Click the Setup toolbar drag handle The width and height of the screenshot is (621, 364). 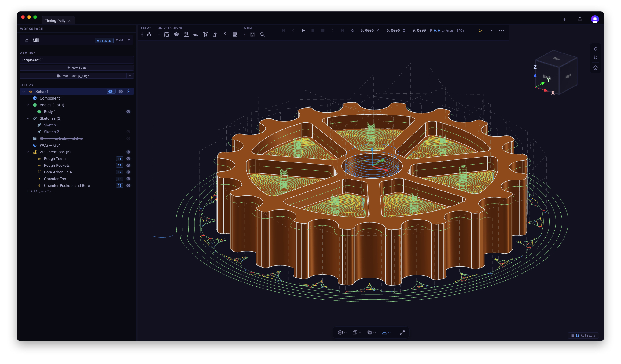pyautogui.click(x=142, y=35)
